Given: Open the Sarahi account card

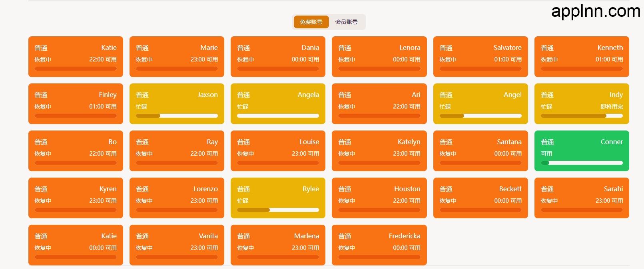Looking at the screenshot, I should 582,198.
